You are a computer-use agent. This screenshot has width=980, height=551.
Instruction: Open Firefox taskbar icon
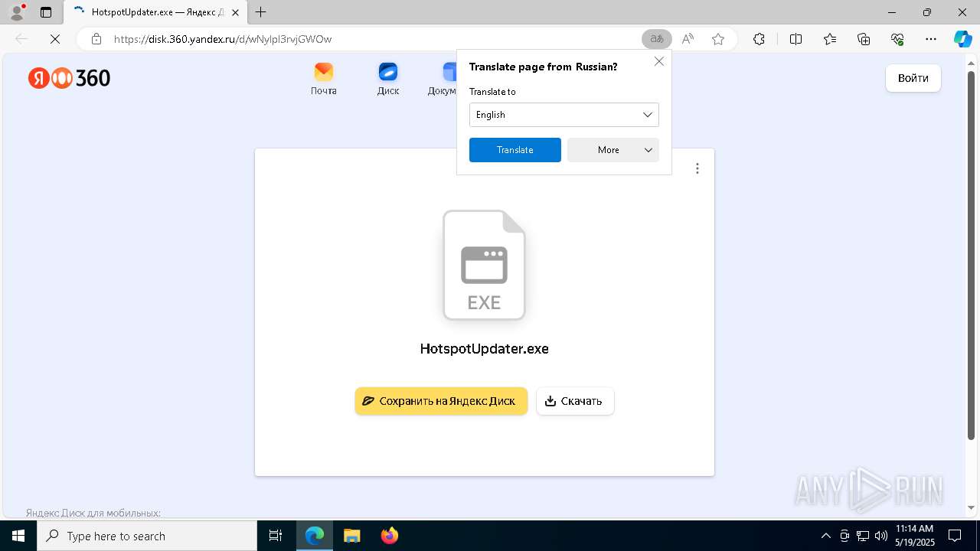pos(389,536)
